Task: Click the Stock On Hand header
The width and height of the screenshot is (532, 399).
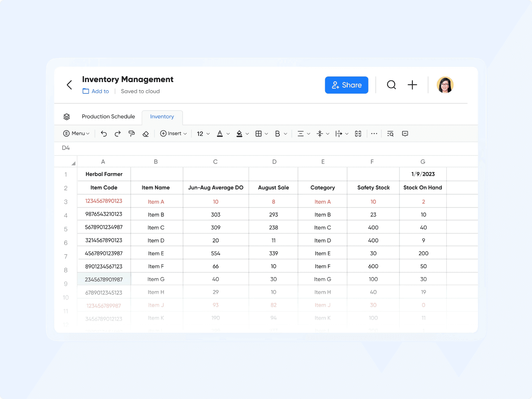Action: pos(423,188)
